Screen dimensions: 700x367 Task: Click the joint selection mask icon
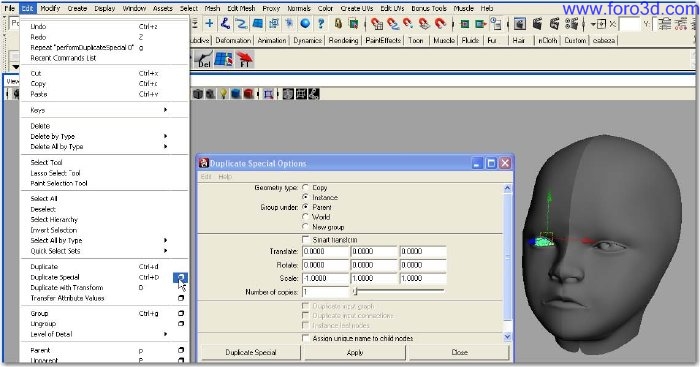tap(225, 23)
